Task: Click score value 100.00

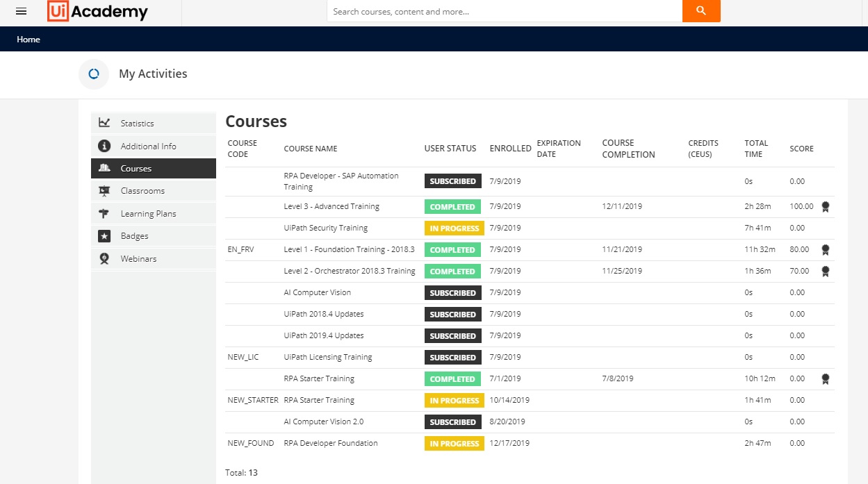Action: [x=801, y=206]
